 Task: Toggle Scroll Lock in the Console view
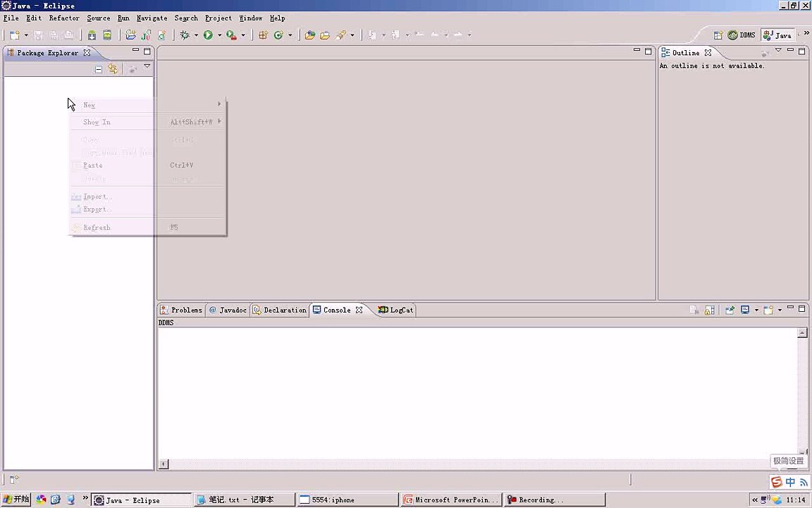tap(710, 310)
